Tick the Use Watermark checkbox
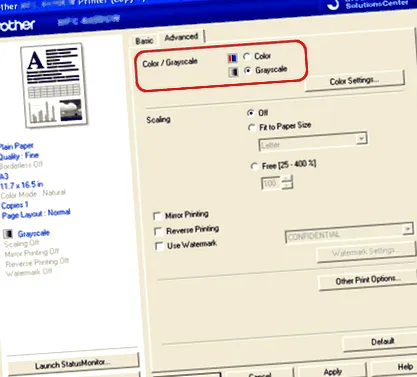 [160, 246]
